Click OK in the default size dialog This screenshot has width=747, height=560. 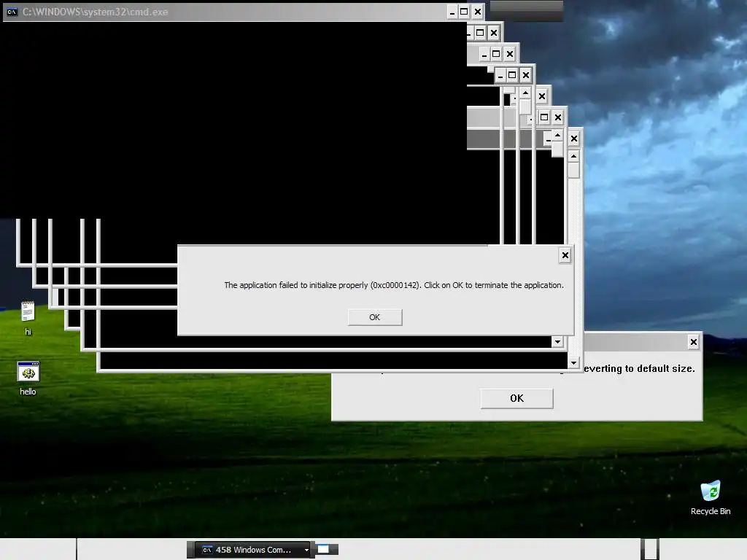point(517,398)
